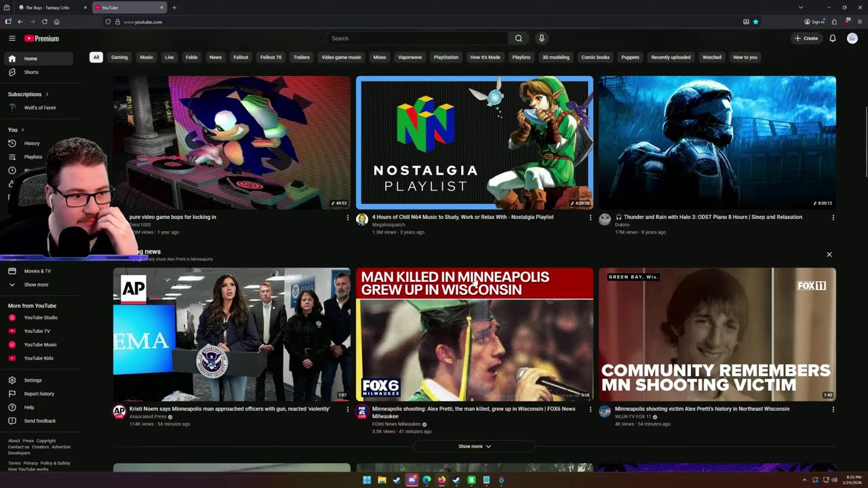Click Send feedback in the sidebar
The width and height of the screenshot is (868, 488).
(40, 421)
